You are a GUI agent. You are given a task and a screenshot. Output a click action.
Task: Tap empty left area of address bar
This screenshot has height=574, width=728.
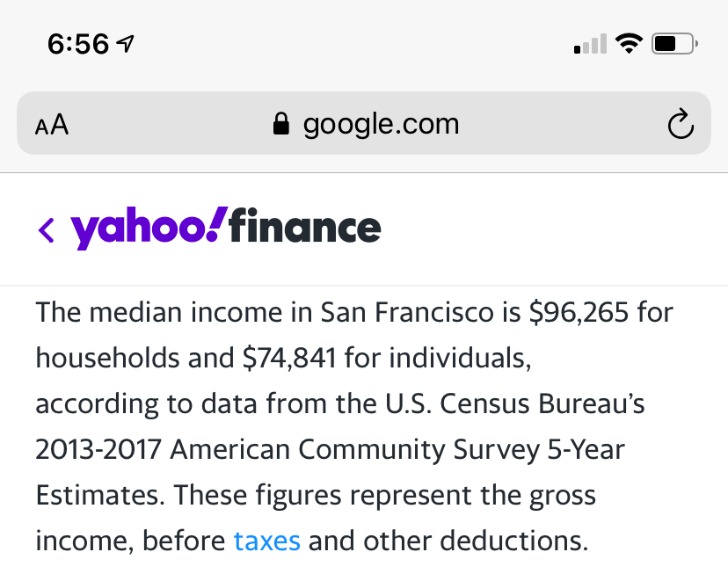(167, 123)
